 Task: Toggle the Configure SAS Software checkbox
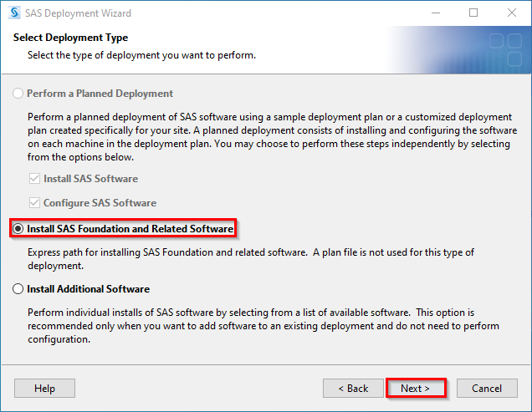click(x=34, y=203)
